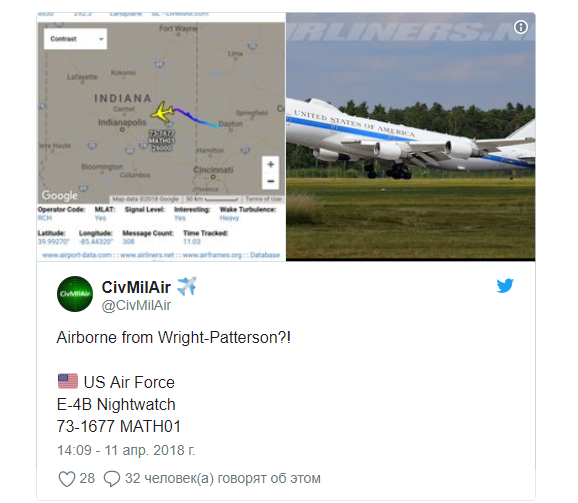Zoom in on the map

pos(271,164)
